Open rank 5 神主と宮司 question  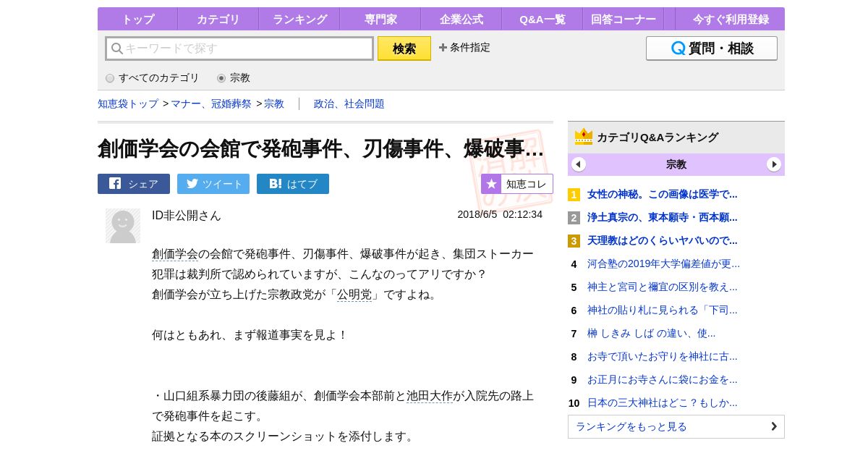point(663,287)
